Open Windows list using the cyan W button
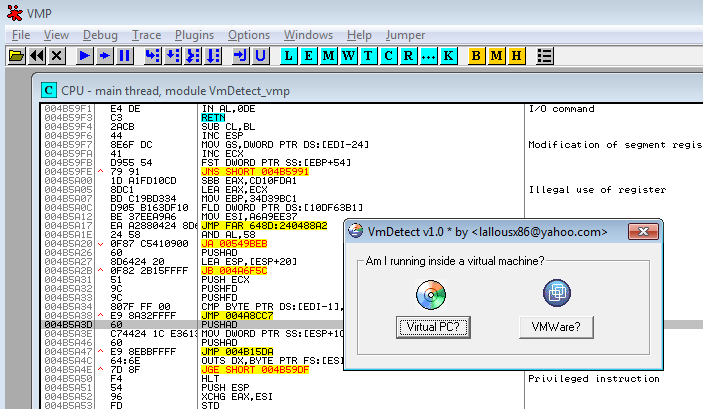Screen dimensions: 703x409 (x=349, y=55)
